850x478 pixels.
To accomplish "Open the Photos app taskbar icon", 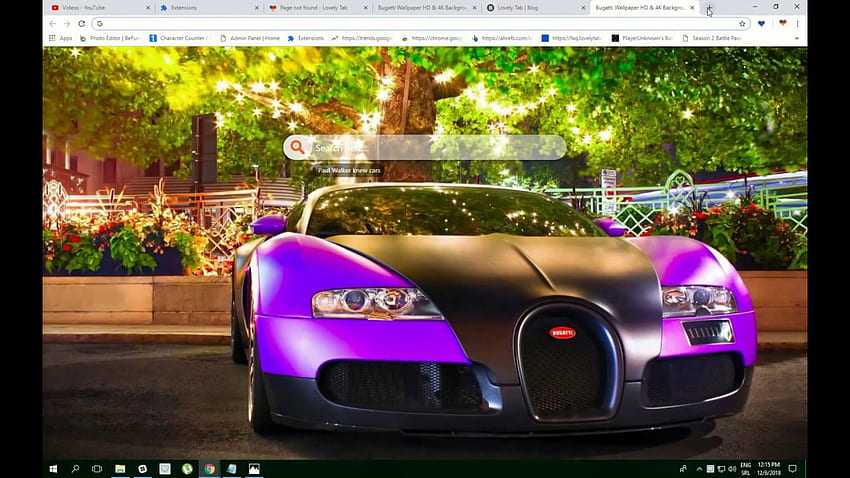I will tap(254, 469).
